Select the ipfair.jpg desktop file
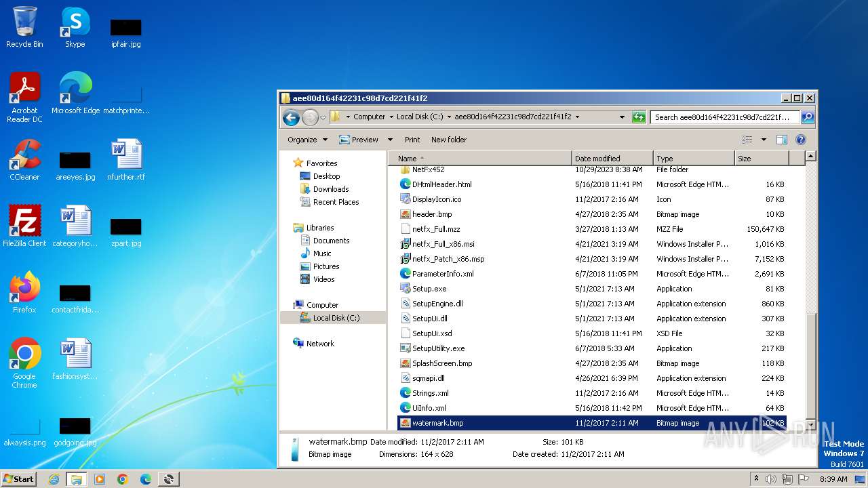Viewport: 868px width, 488px height. click(x=126, y=34)
